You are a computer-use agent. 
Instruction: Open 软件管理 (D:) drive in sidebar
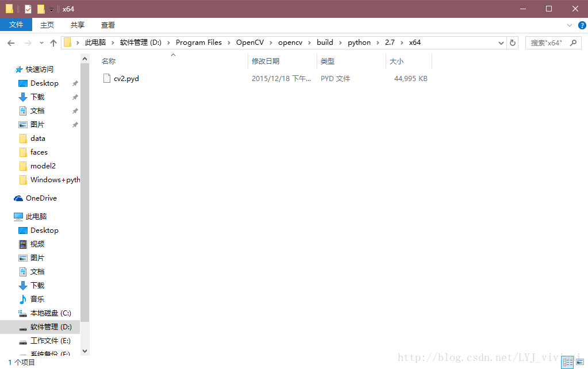tap(51, 327)
